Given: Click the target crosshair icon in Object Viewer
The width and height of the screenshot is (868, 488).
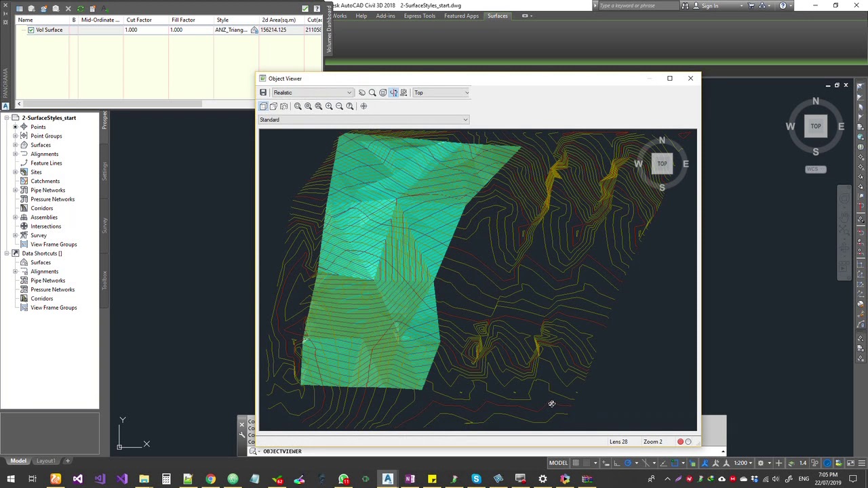Looking at the screenshot, I should click(363, 106).
